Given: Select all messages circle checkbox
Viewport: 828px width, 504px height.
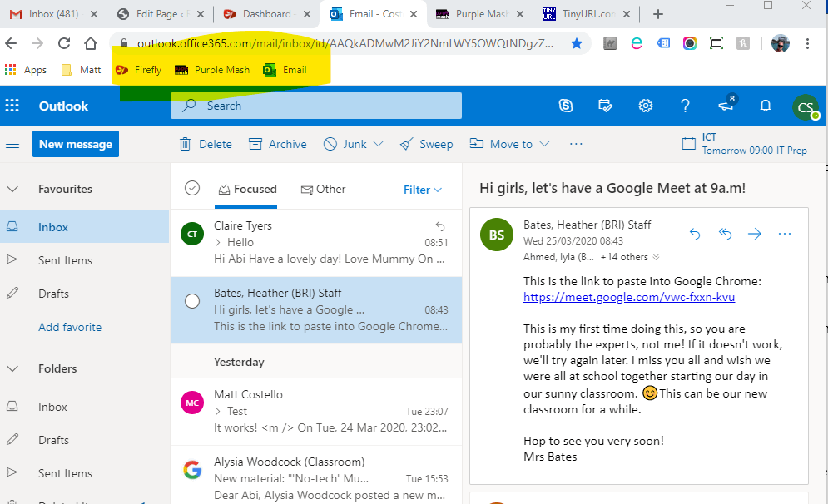Looking at the screenshot, I should 192,188.
